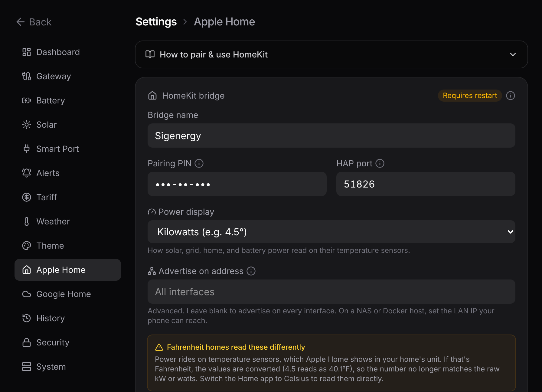542x392 pixels.
Task: Click the Back label text
Action: point(40,22)
